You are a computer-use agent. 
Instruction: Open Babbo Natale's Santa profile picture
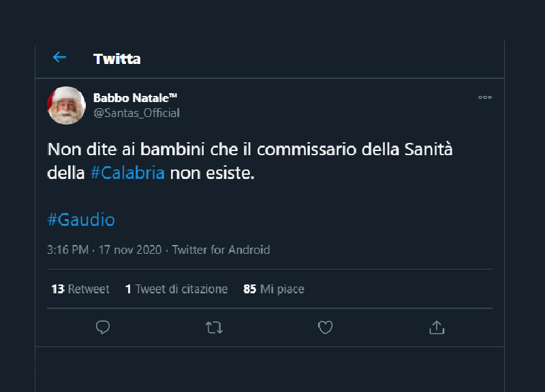pyautogui.click(x=66, y=105)
